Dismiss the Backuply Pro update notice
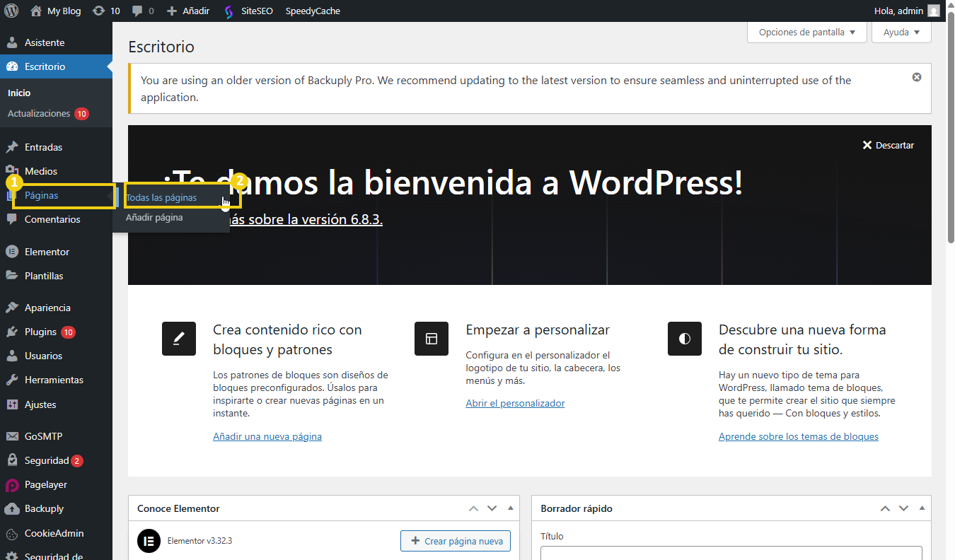 917,77
